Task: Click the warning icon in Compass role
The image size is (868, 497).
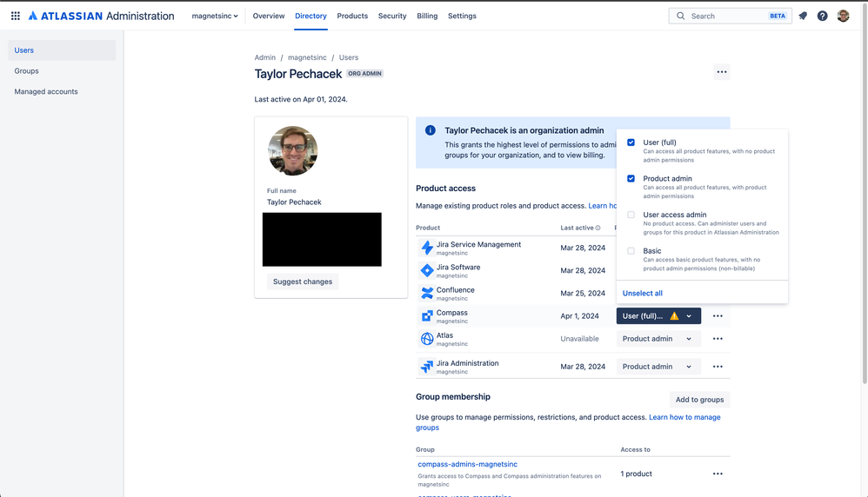Action: tap(674, 315)
